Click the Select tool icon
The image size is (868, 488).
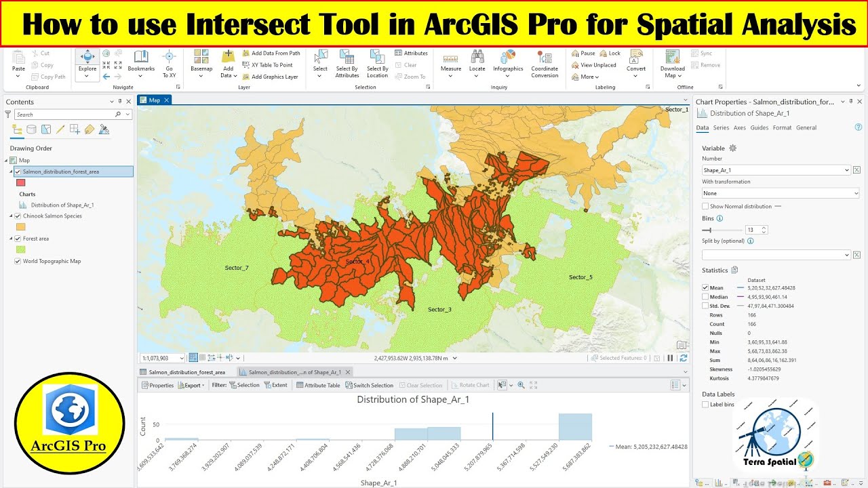tap(320, 57)
